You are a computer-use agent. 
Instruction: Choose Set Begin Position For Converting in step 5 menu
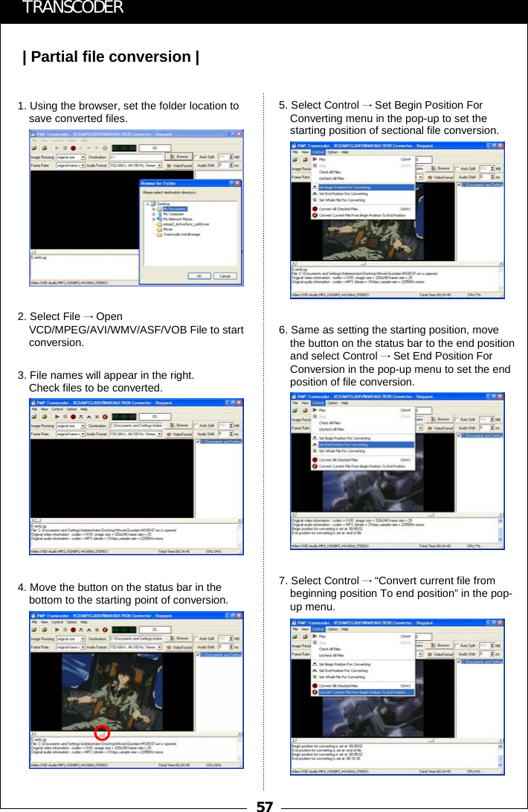[363, 187]
